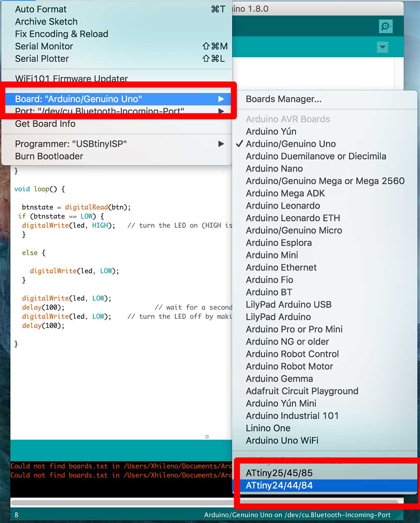Screen dimensions: 420x523
Task: Select the checked Arduino/Genuino Uno board
Action: pos(325,144)
